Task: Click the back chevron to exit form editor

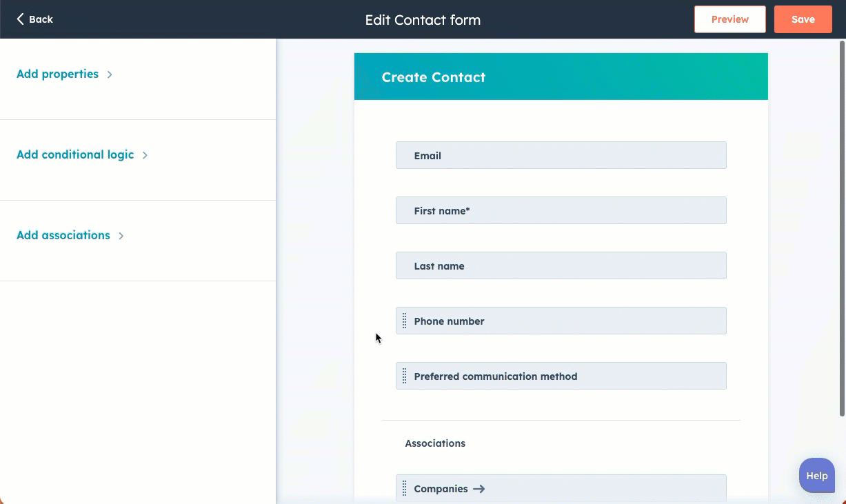Action: 19,19
